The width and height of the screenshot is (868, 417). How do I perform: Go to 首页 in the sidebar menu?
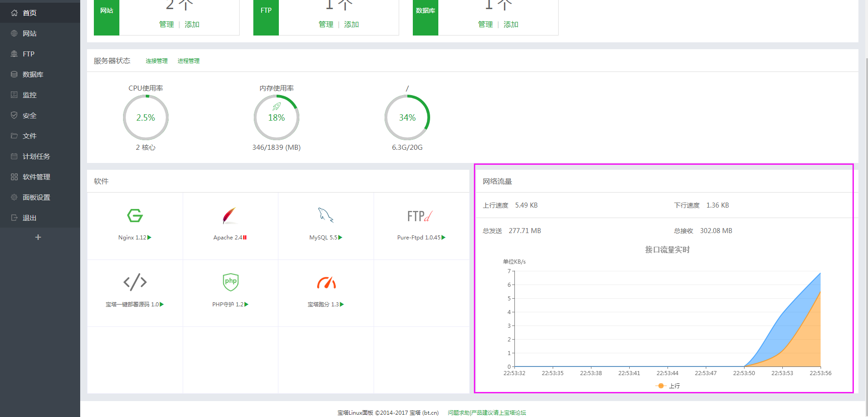40,13
